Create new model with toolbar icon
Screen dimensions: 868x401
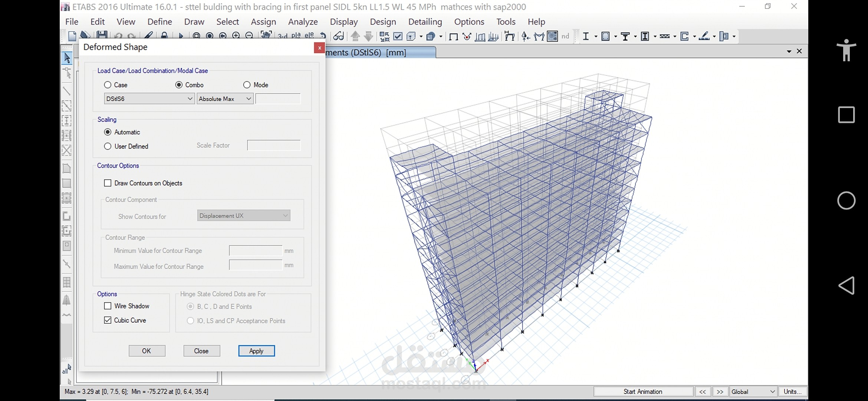72,36
